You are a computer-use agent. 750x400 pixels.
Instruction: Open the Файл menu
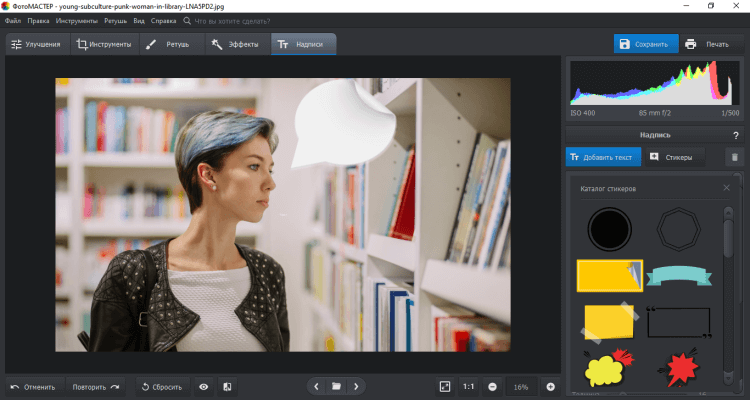[x=13, y=20]
